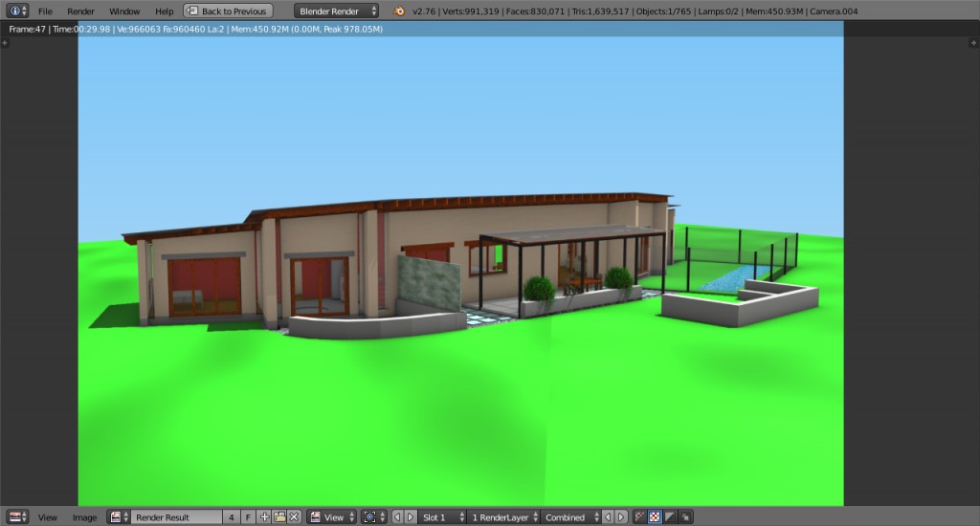Toggle Color and Alpha channel display
This screenshot has width=980, height=526.
point(639,516)
